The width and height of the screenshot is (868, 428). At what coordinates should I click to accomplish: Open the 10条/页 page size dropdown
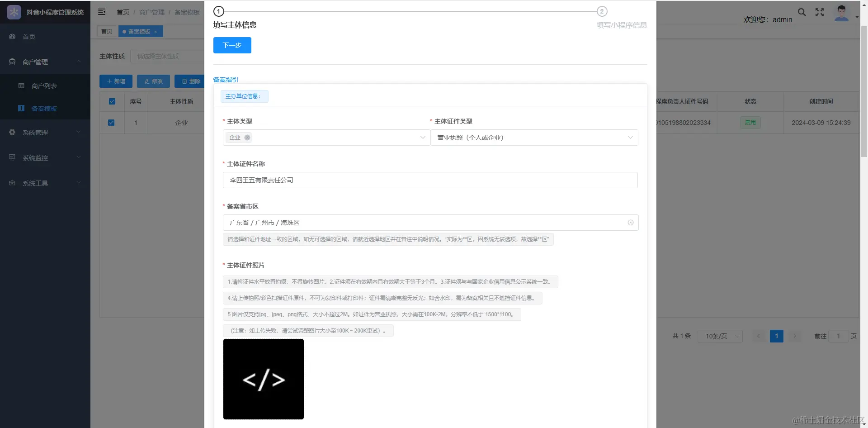[720, 336]
